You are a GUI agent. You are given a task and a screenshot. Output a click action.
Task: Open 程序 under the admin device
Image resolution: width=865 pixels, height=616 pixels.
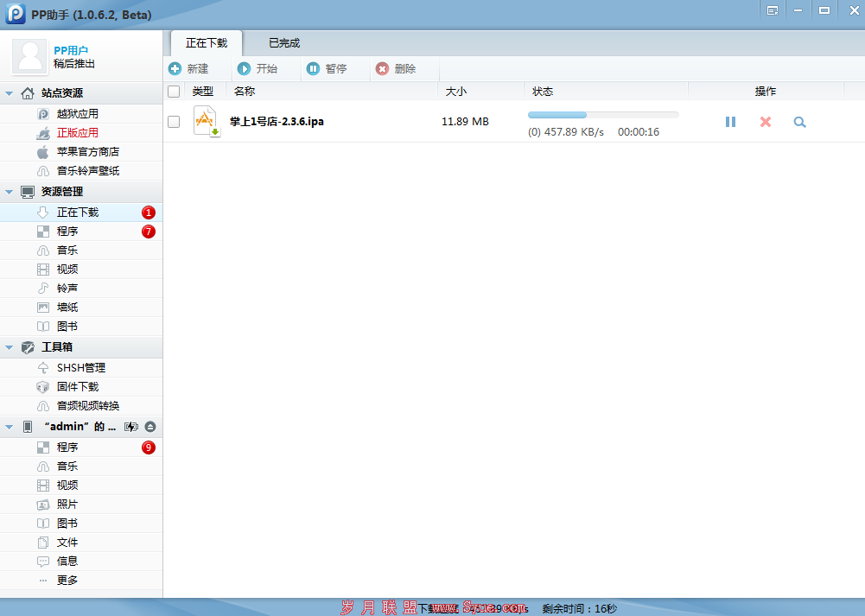click(81, 448)
